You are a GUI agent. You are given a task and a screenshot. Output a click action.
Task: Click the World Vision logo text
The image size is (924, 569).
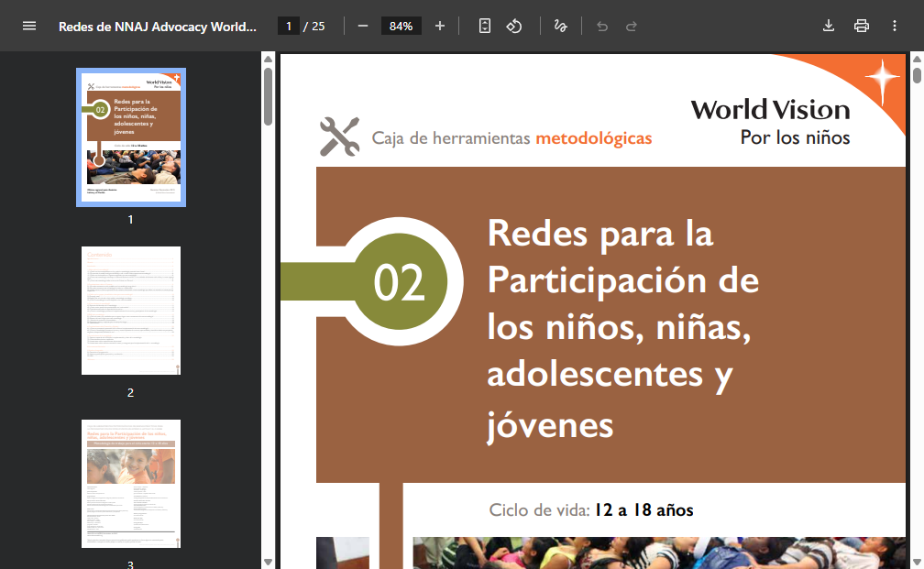pos(770,110)
